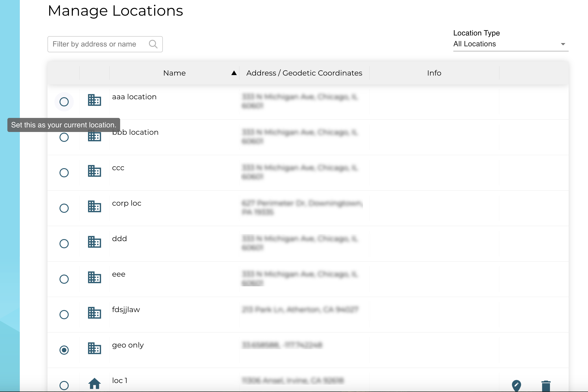Select fdsjjlaw radio button

click(x=64, y=315)
